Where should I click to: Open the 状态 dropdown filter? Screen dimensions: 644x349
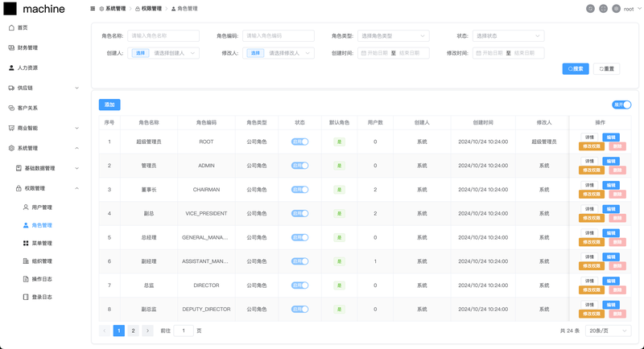509,35
